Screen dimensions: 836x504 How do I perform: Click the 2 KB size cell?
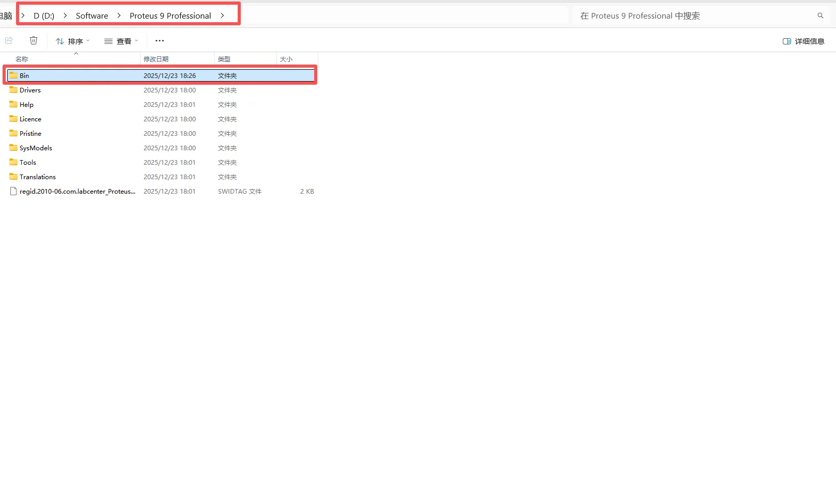point(307,192)
